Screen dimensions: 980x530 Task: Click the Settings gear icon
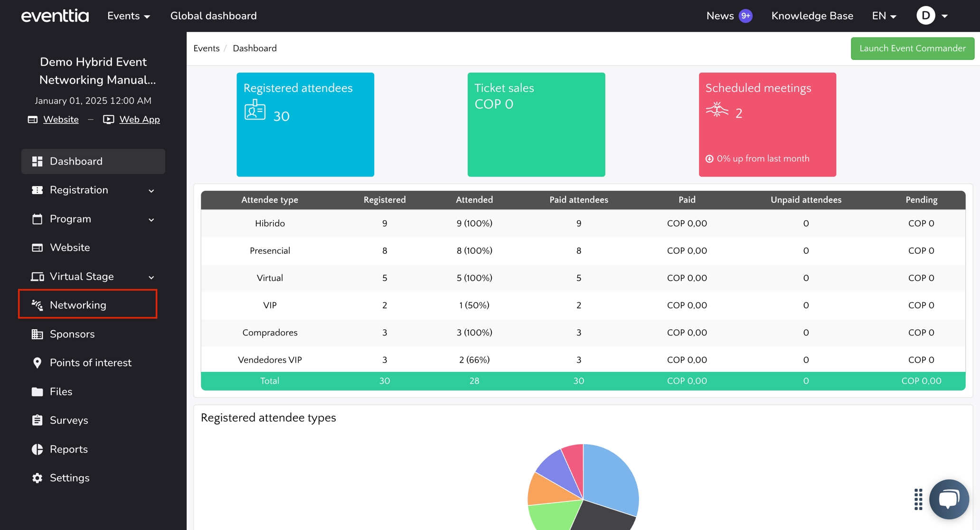pyautogui.click(x=37, y=478)
